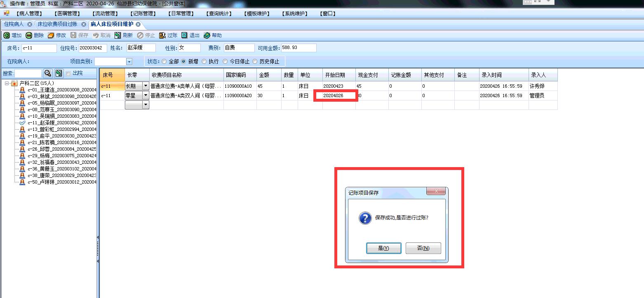Click the 收费项目名称 column header
Viewport: 644px width, 298px height.
point(186,75)
